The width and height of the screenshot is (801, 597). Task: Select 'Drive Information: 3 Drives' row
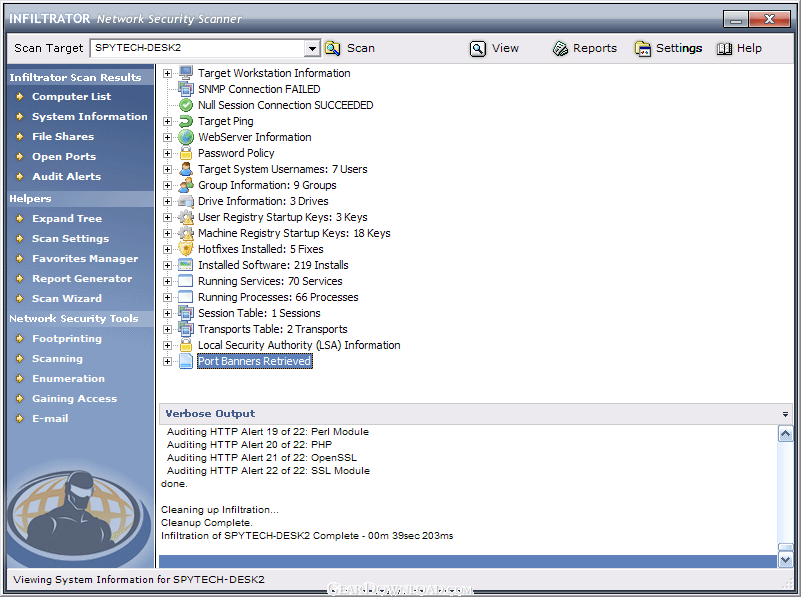263,201
